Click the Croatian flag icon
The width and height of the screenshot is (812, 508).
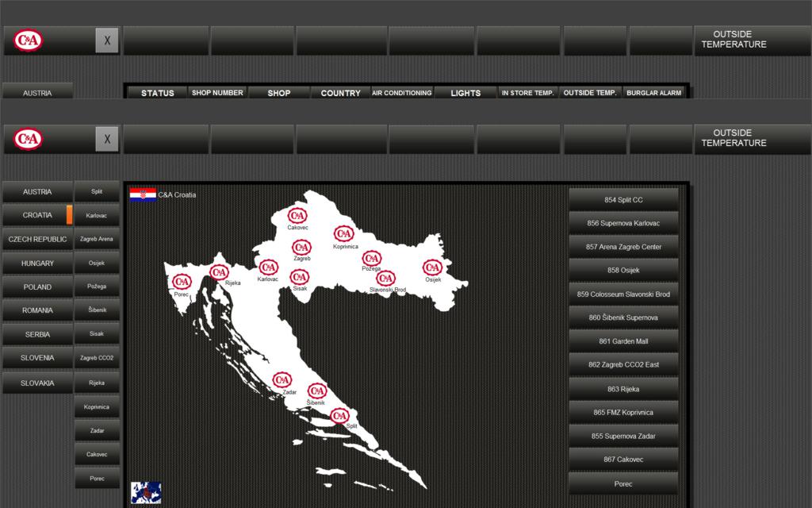tap(143, 194)
